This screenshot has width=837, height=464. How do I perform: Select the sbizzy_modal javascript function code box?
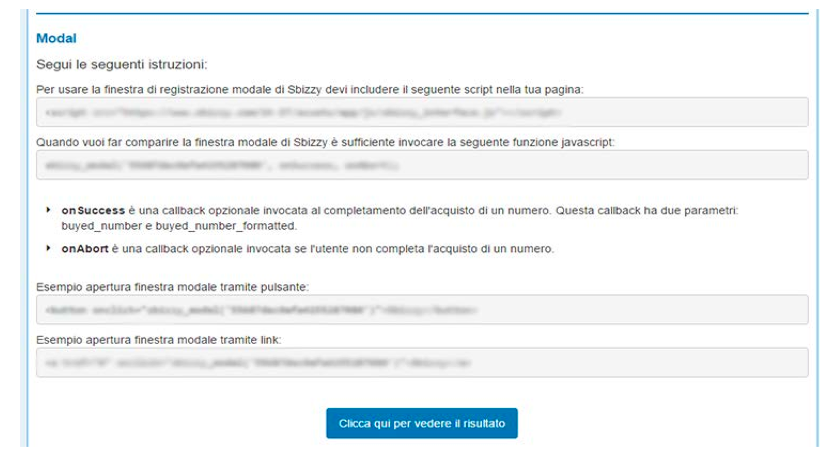coord(421,164)
